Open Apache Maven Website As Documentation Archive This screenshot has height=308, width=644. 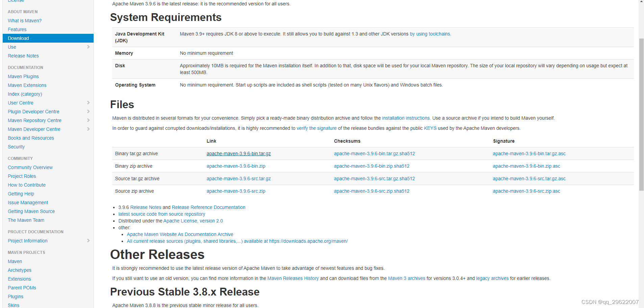[180, 234]
